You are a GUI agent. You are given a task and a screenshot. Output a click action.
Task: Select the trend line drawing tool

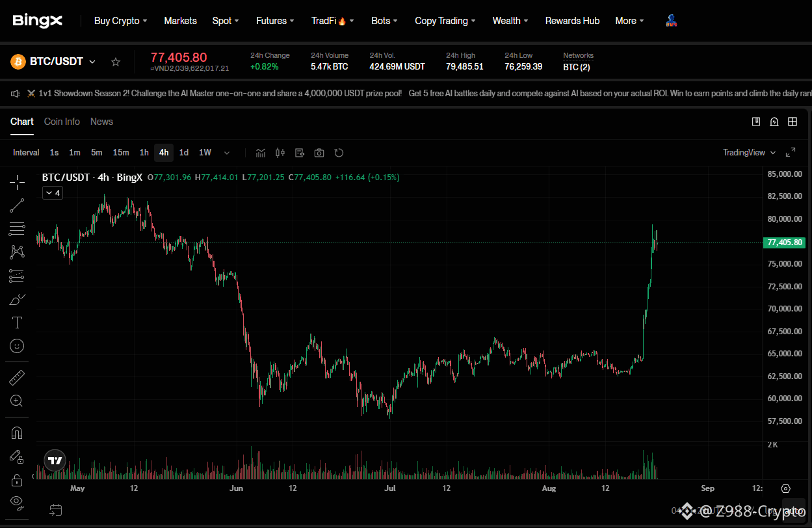17,205
